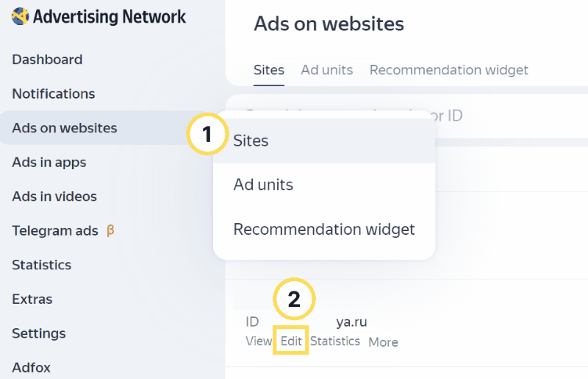This screenshot has width=588, height=379.
Task: Go to Notifications in sidebar
Action: click(54, 93)
